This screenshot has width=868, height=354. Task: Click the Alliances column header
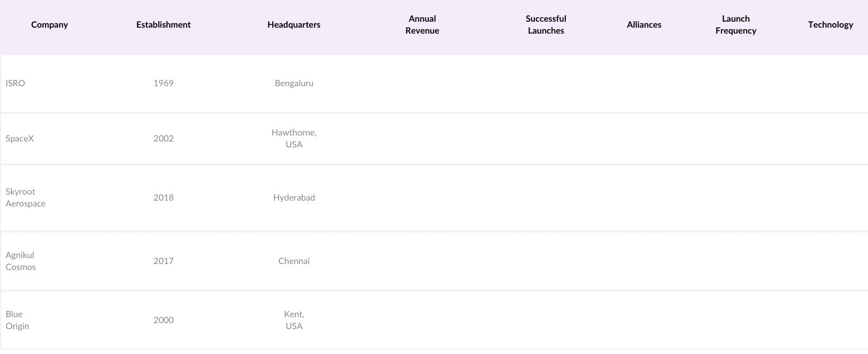pos(644,24)
